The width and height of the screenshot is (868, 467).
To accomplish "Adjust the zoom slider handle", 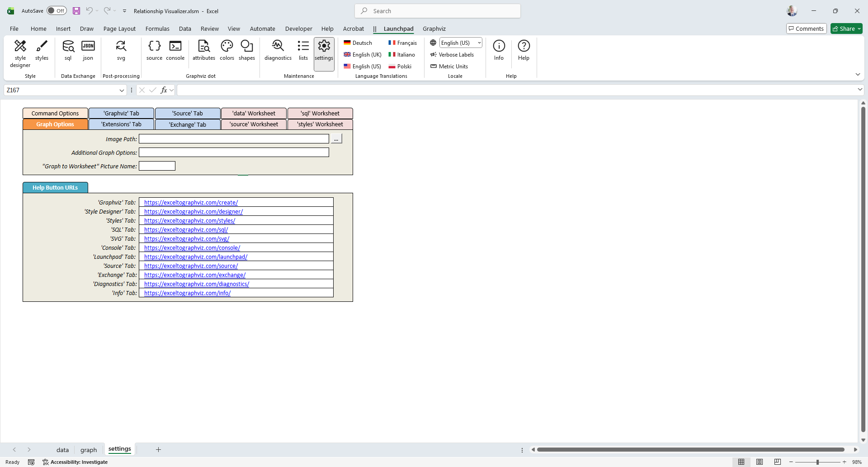I will pos(817,462).
